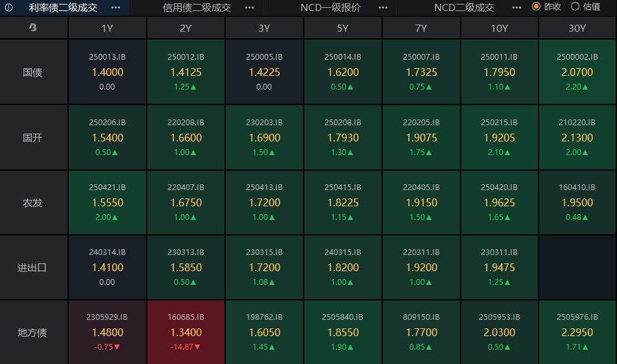Open bond cell 250215.IB
This screenshot has height=364, width=617.
500,138
